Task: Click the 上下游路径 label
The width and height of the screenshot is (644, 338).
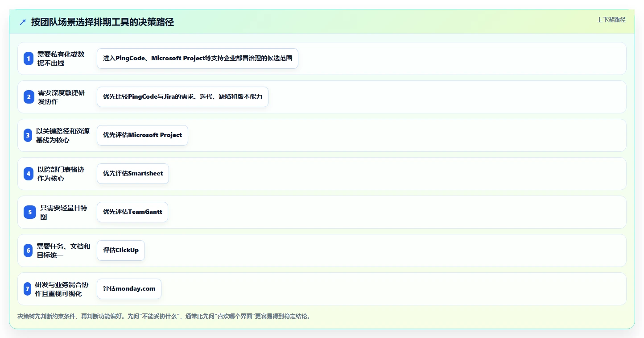Action: click(x=611, y=20)
